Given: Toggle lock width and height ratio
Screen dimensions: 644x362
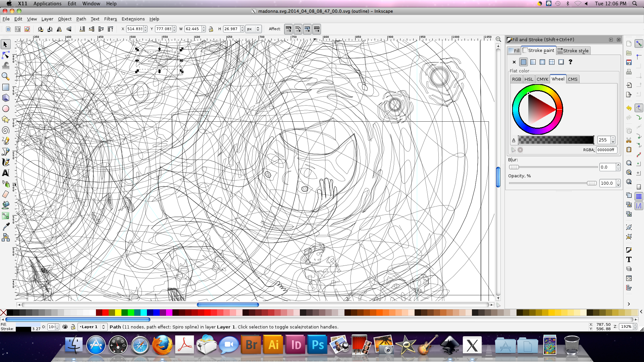Looking at the screenshot, I should pos(211,29).
